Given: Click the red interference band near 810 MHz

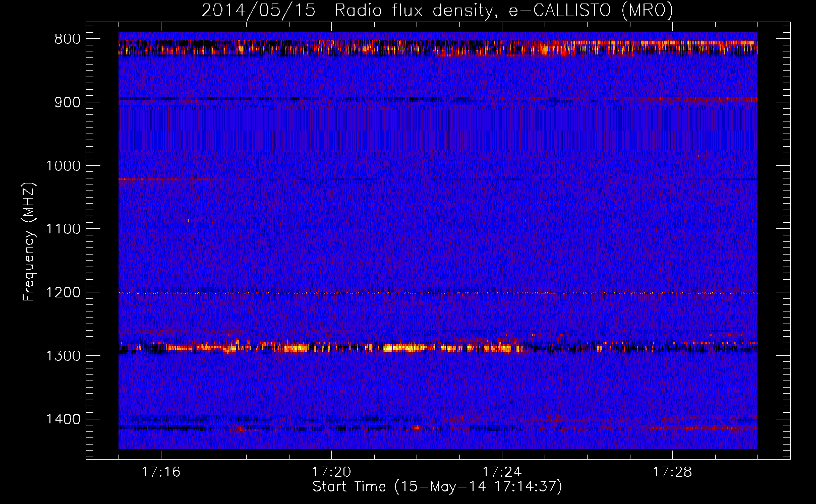Looking at the screenshot, I should click(x=438, y=48).
